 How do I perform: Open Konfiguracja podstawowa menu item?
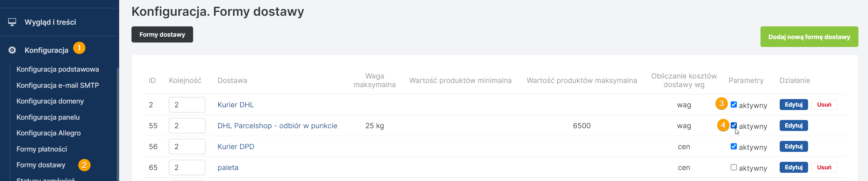coord(58,69)
